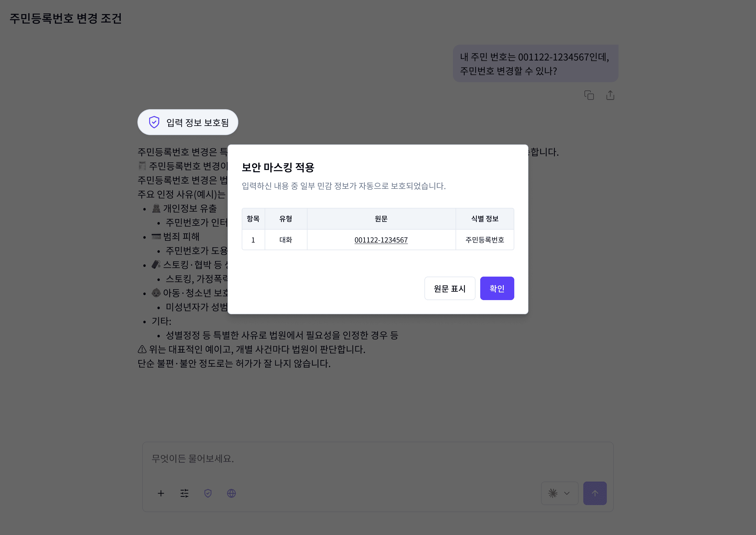Copy the user message with copy icon

(589, 95)
